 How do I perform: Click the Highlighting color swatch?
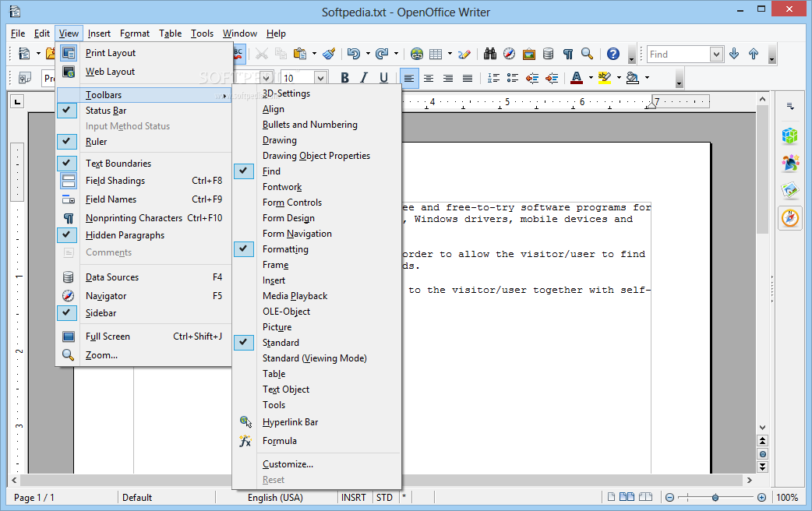click(x=604, y=78)
